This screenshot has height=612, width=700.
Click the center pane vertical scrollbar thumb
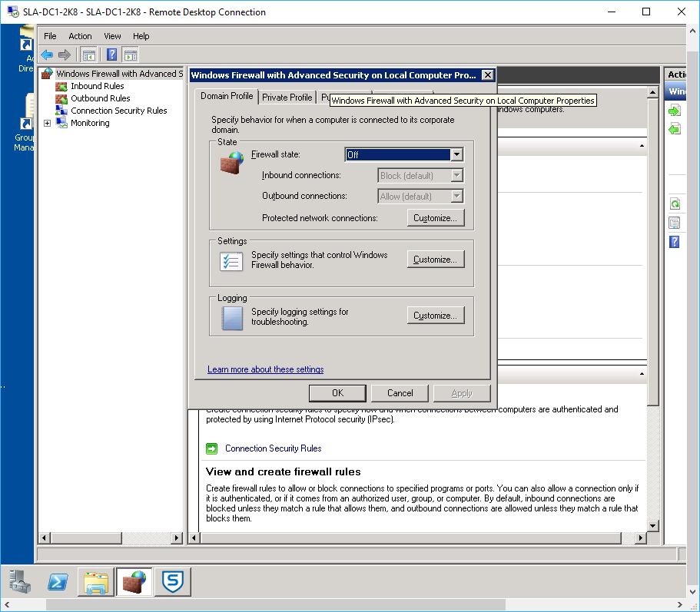tap(652, 252)
